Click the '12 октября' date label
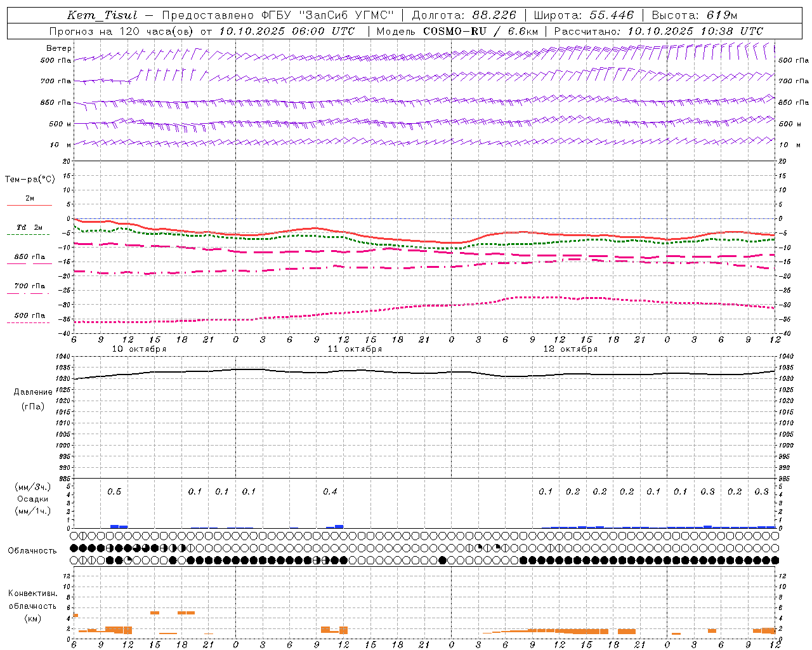812x650 pixels. click(570, 349)
